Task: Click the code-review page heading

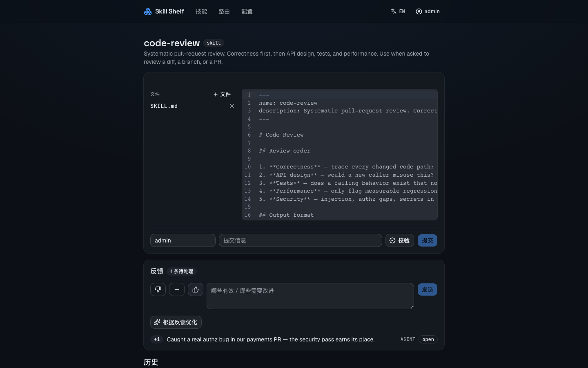Action: click(x=172, y=43)
